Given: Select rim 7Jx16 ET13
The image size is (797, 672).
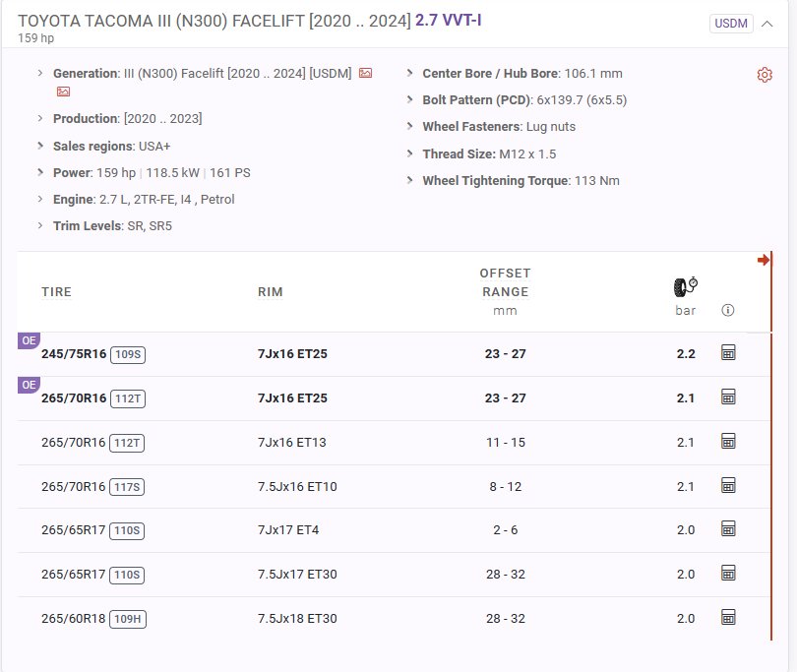Looking at the screenshot, I should [x=292, y=442].
